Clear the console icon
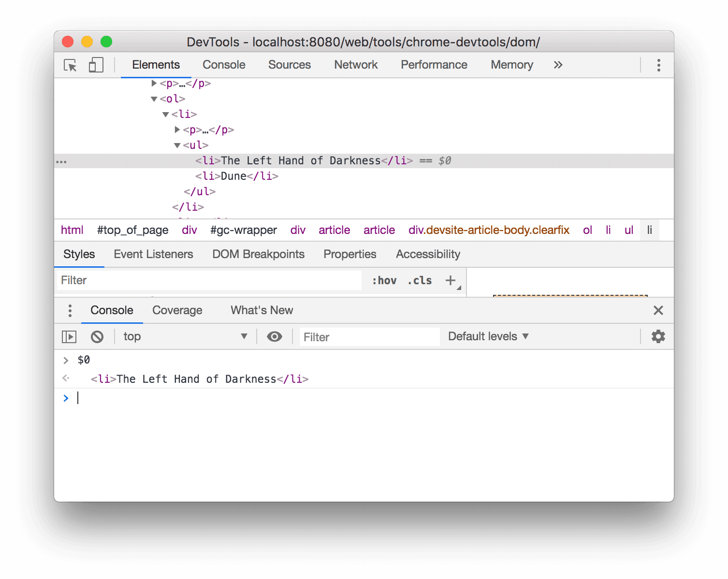 (x=97, y=337)
